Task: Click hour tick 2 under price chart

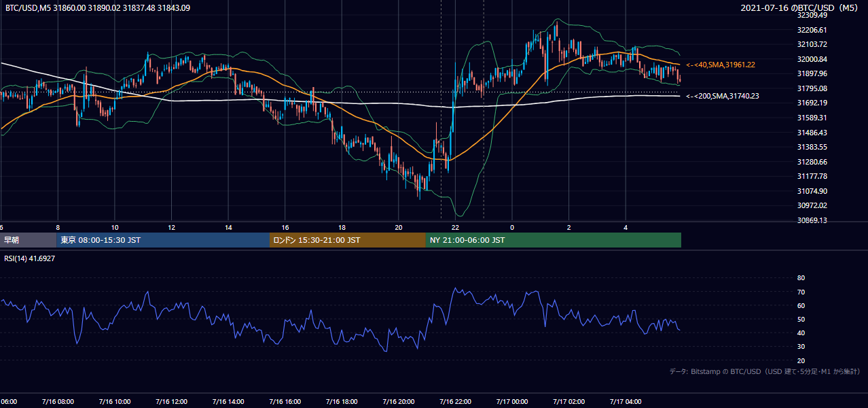Action: pos(569,228)
